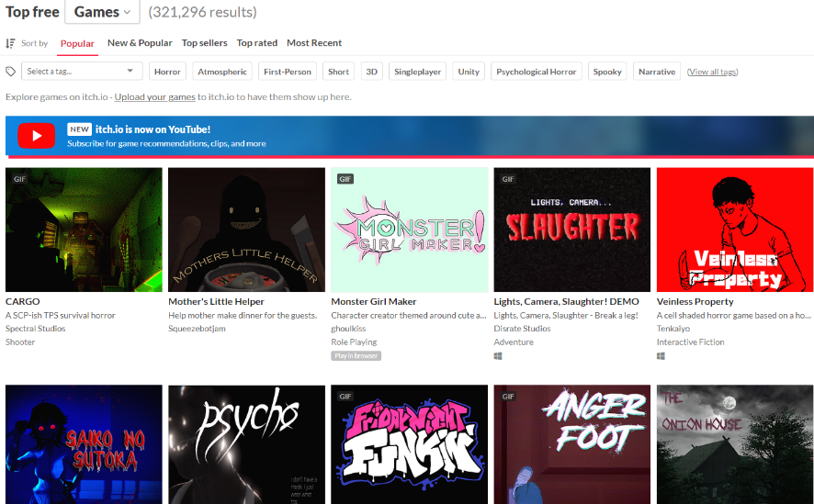Filter by the Horror tag
814x504 pixels.
click(167, 72)
